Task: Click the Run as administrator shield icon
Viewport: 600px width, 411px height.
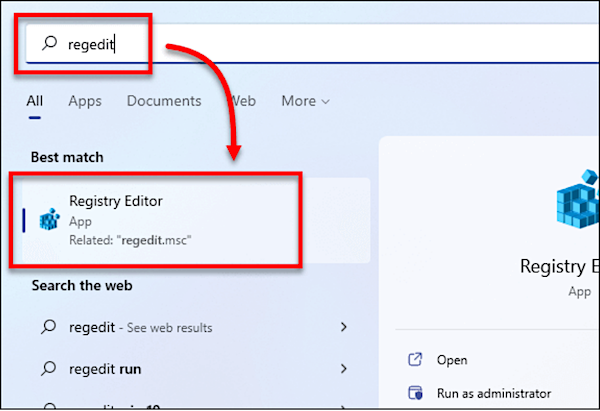Action: click(415, 393)
